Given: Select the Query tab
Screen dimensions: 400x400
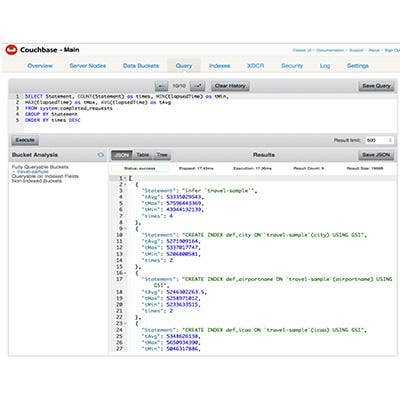Looking at the screenshot, I should click(184, 66).
